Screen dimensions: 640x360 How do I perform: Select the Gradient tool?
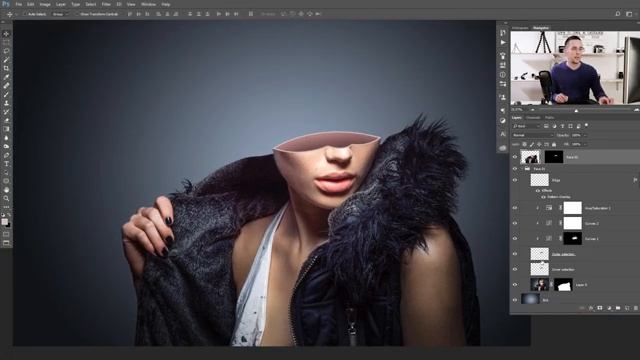(6, 129)
